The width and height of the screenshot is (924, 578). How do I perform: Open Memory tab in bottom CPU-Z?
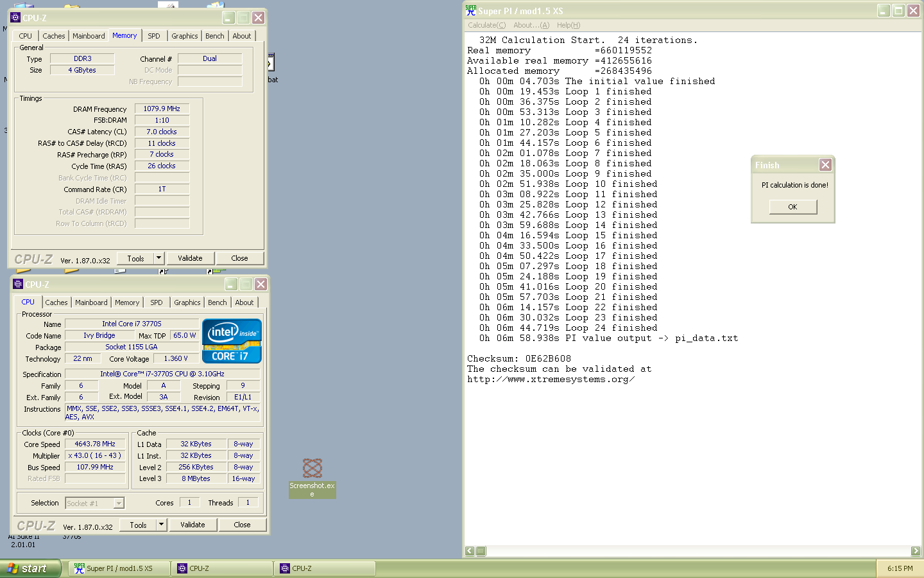pyautogui.click(x=127, y=302)
